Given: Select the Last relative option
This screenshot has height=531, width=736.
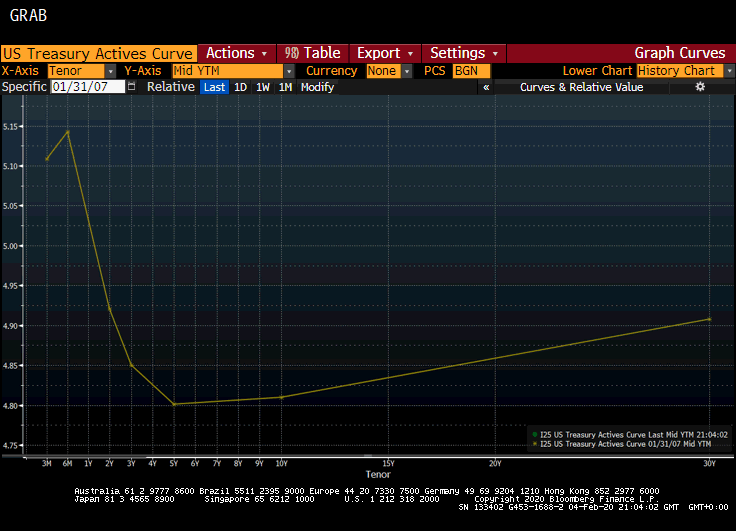Looking at the screenshot, I should point(215,87).
